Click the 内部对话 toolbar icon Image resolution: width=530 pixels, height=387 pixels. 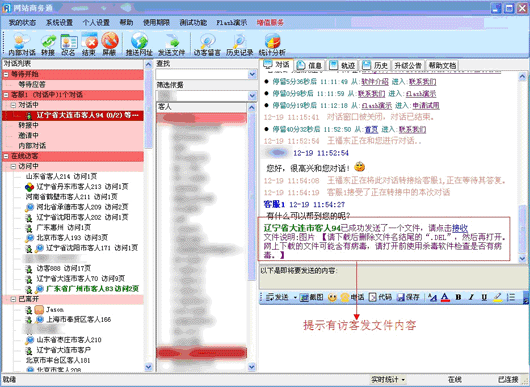tap(22, 44)
